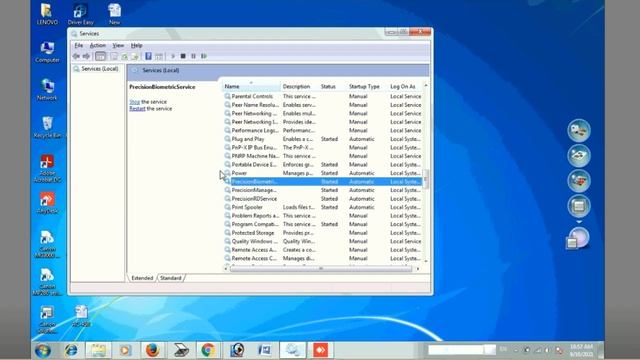640x360 pixels.
Task: Open the blue Help toolbar icon
Action: coord(148,56)
